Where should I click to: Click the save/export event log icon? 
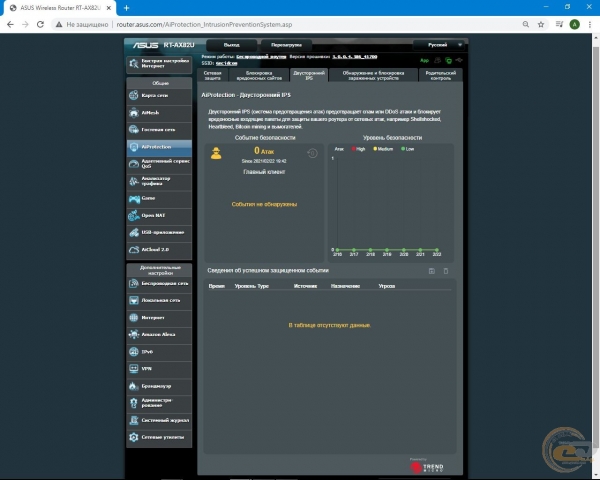(x=432, y=271)
